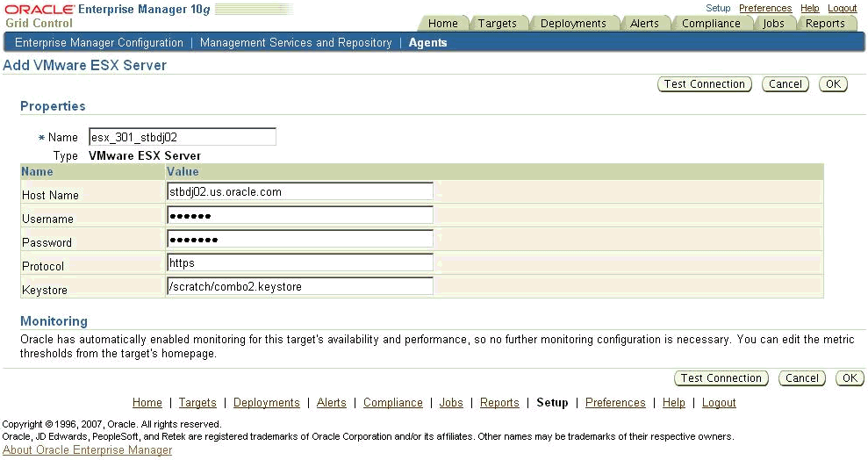Click the Properties section heading
Screen dimensions: 868x460
(53, 106)
